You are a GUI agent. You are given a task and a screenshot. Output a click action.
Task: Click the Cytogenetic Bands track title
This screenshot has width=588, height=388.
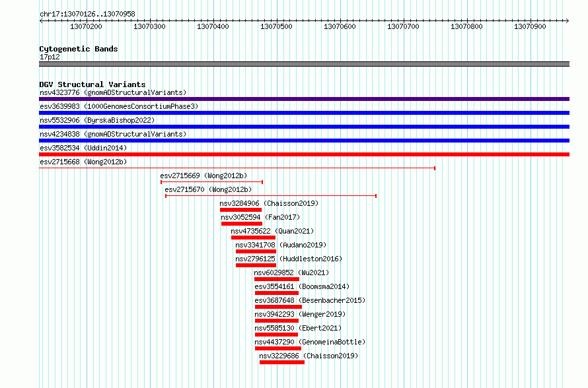click(x=79, y=49)
